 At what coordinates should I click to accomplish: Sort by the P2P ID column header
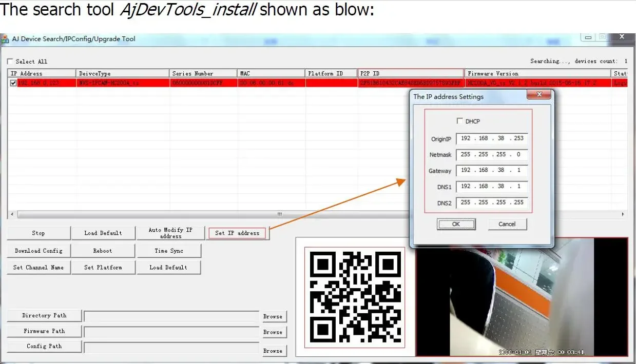[x=411, y=73]
